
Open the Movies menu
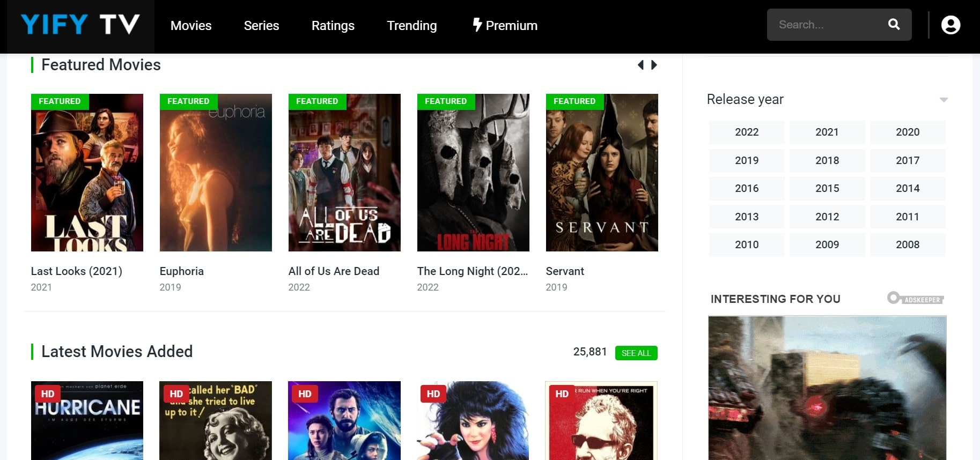pyautogui.click(x=191, y=26)
